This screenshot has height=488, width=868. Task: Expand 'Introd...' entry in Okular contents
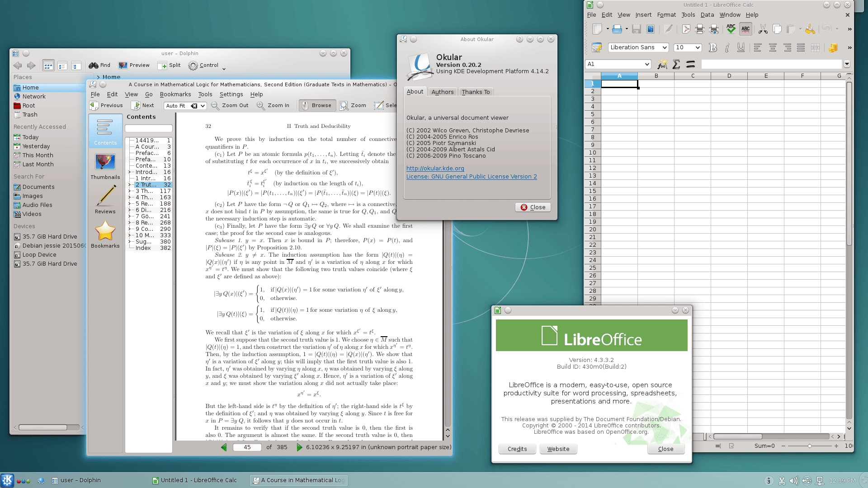[x=130, y=172]
